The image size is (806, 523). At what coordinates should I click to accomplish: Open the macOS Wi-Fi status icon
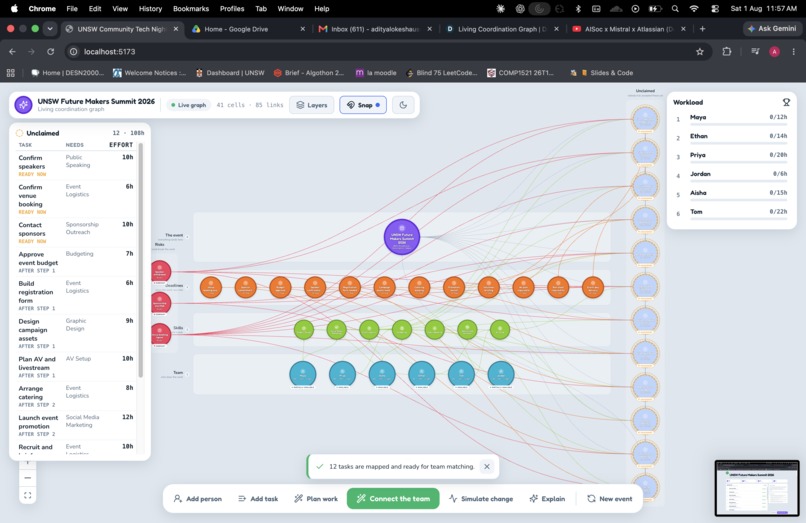pos(694,9)
